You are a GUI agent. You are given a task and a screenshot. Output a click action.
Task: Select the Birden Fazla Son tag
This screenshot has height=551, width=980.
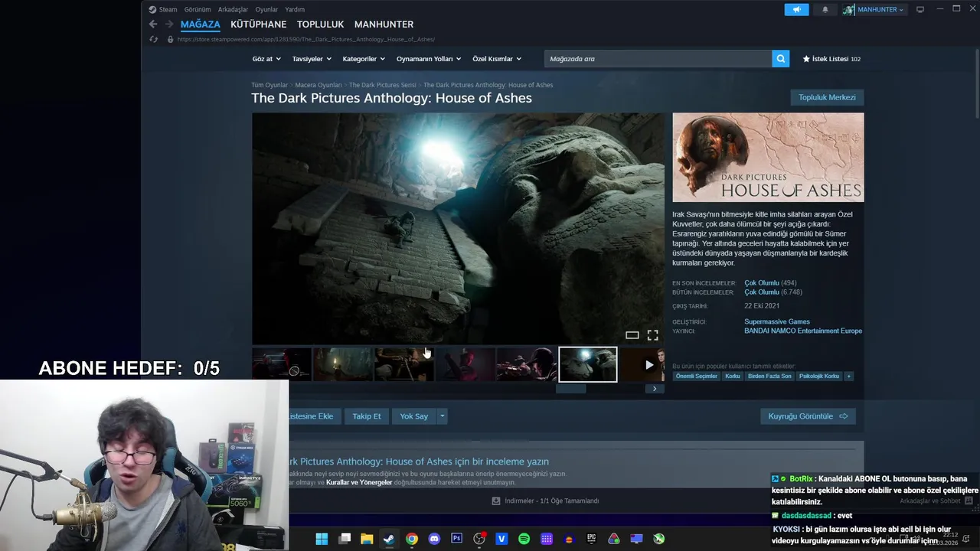click(769, 376)
